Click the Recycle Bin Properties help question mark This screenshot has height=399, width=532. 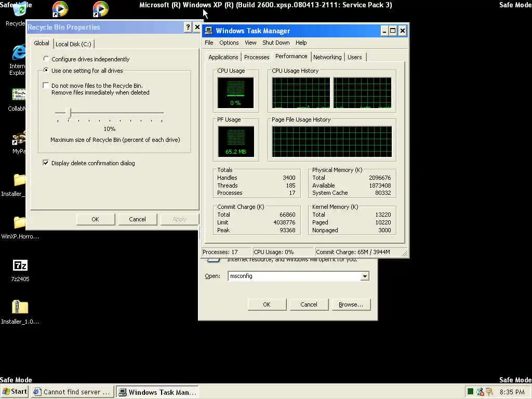click(x=188, y=27)
